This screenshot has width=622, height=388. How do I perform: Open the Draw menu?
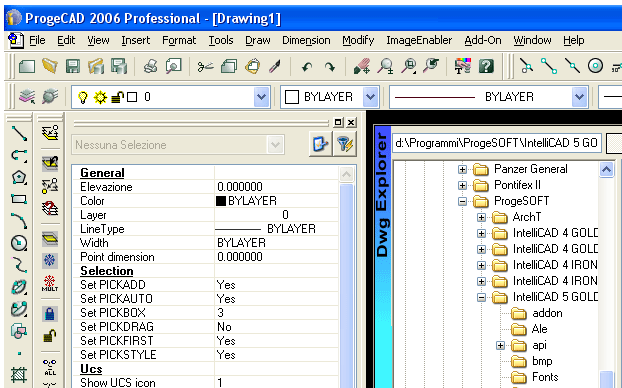(x=258, y=40)
